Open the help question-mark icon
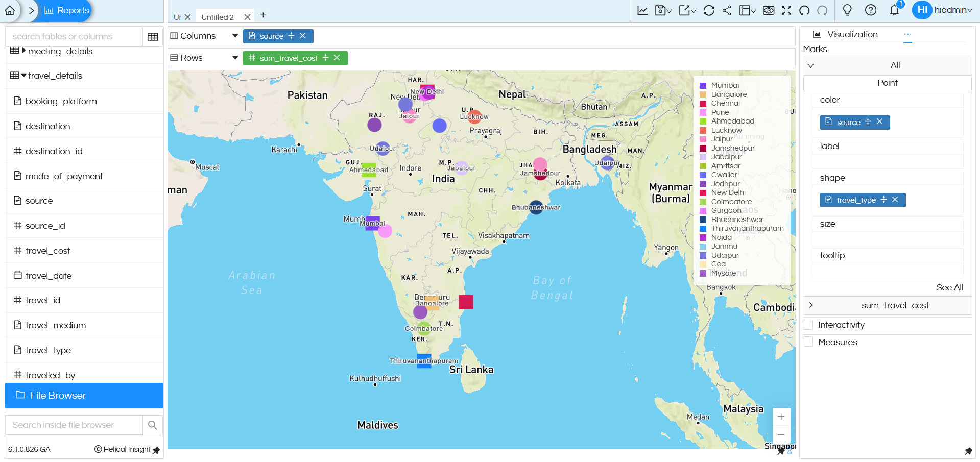 pyautogui.click(x=871, y=10)
